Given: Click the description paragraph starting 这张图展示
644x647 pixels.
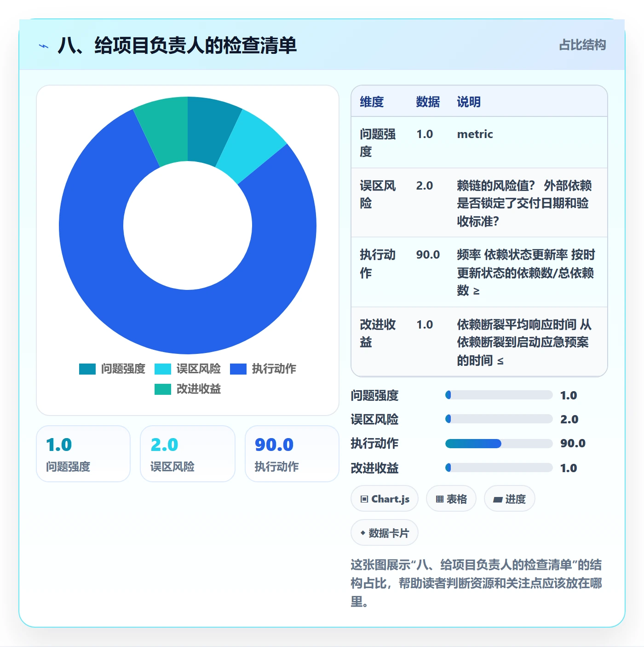Looking at the screenshot, I should coord(476,583).
